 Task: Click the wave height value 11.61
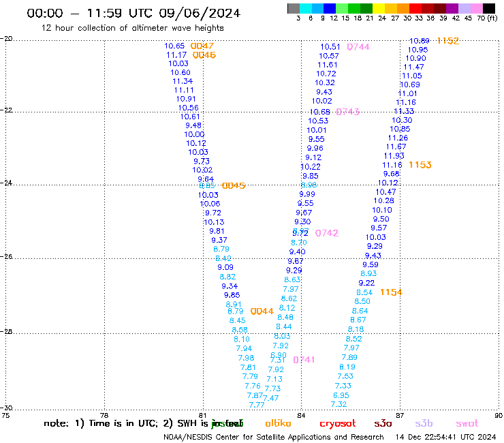(328, 65)
